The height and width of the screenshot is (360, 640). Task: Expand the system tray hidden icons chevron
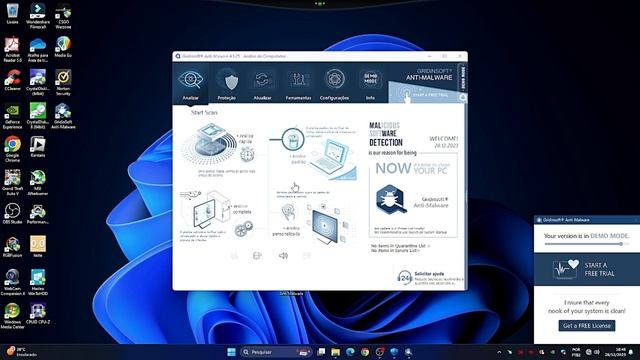point(499,352)
